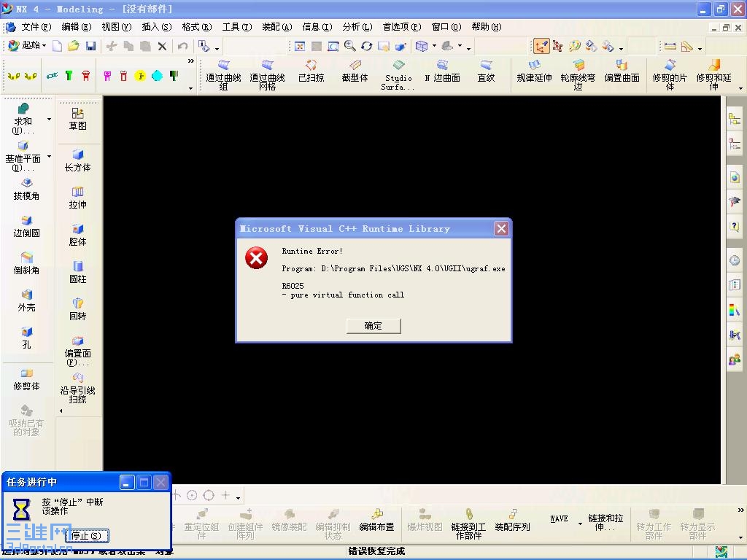Click the Fit view icon

300,46
